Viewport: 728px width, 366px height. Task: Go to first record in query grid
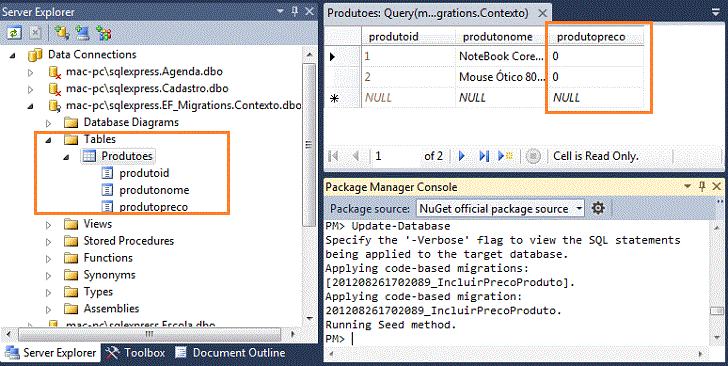(x=333, y=156)
